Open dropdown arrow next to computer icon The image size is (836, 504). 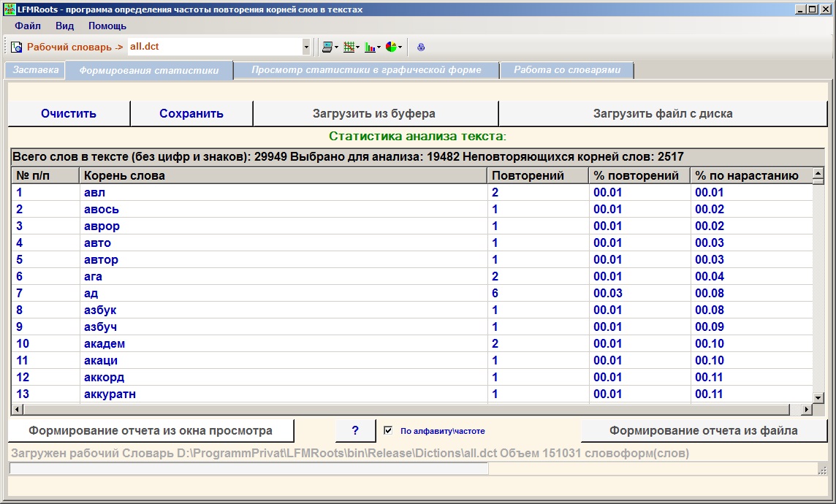336,47
